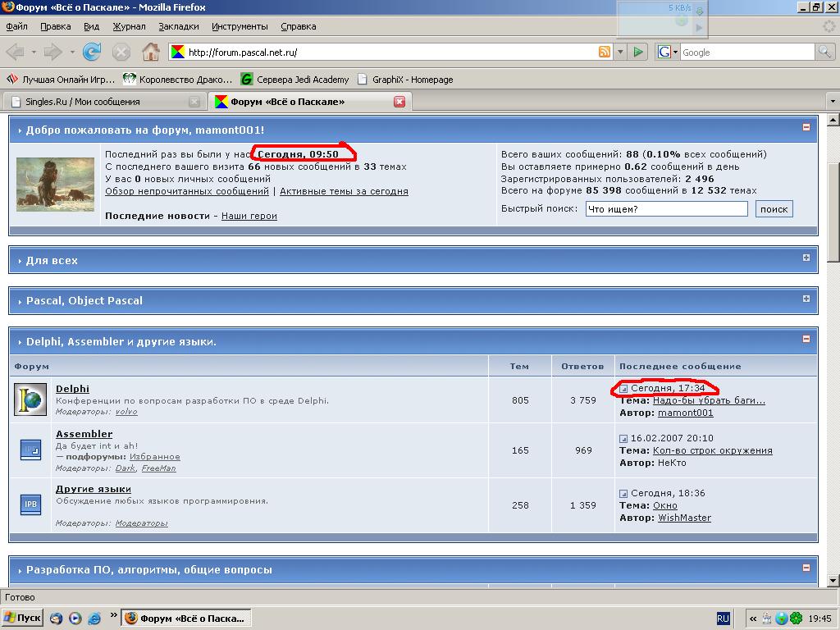Close the Форум «Всё о Паскале» tab

point(399,102)
